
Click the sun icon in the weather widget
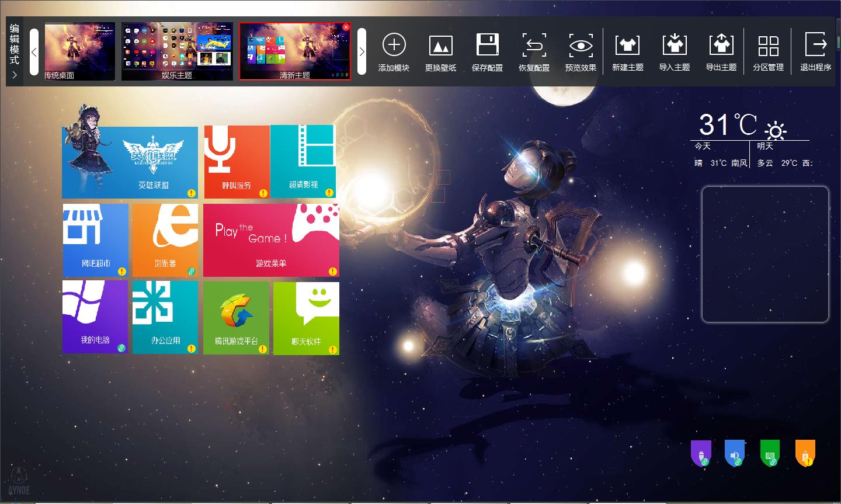776,130
